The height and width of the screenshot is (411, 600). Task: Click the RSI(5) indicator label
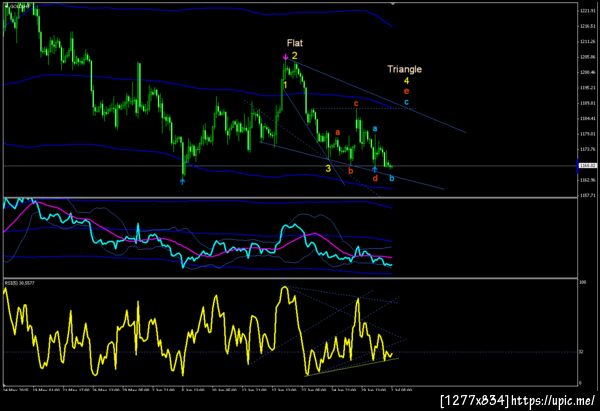pyautogui.click(x=19, y=283)
